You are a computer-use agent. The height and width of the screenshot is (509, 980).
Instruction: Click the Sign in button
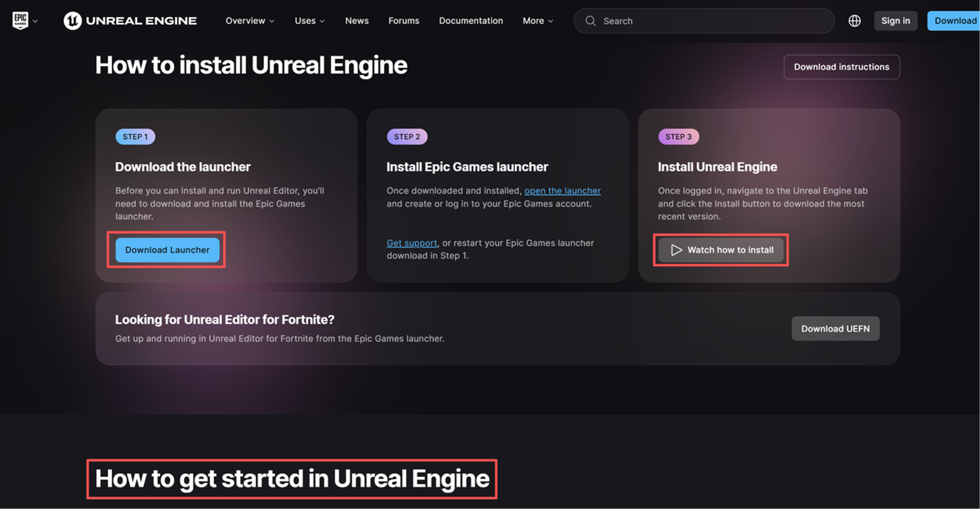pos(896,21)
